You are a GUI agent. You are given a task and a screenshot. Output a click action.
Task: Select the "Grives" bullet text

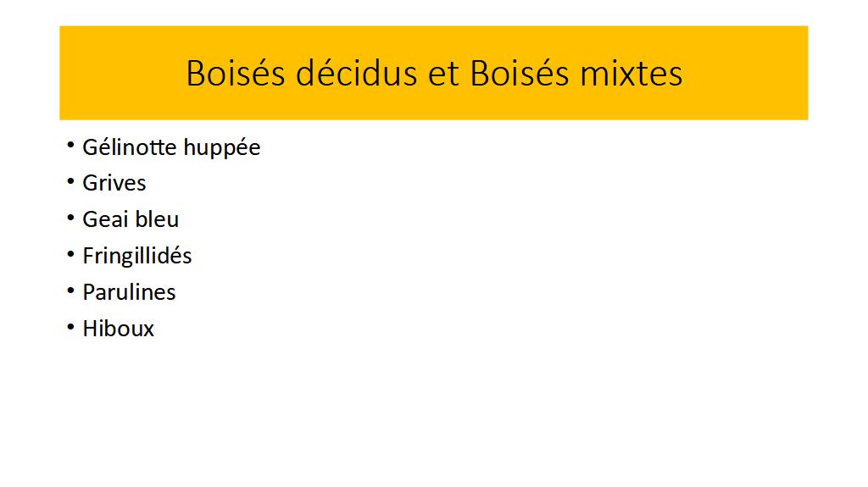pos(114,183)
